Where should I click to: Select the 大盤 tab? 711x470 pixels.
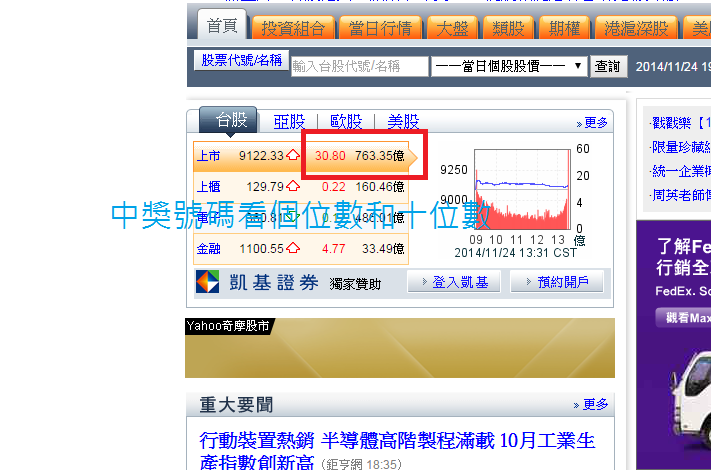coord(453,28)
